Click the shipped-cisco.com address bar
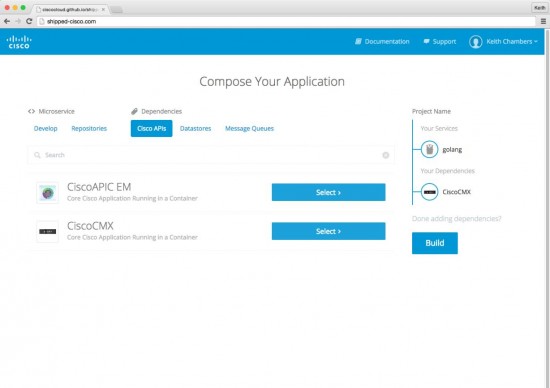Screen dimensions: 550x388 click(286, 21)
